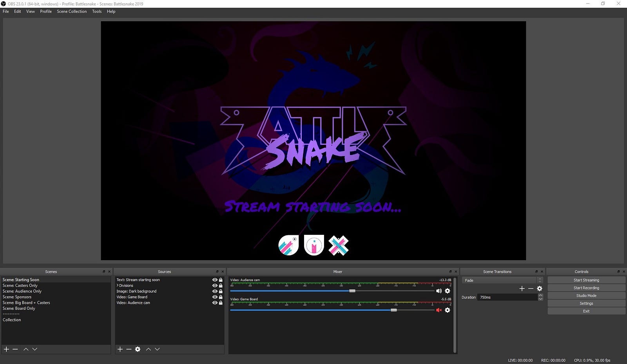Viewport: 627px width, 364px height.
Task: Add a new source with plus icon
Action: [120, 349]
